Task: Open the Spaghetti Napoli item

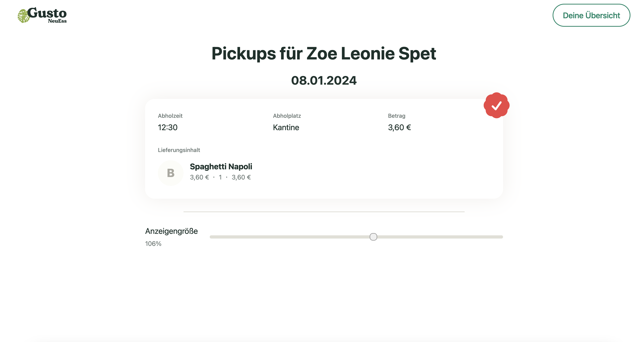Action: [x=221, y=166]
